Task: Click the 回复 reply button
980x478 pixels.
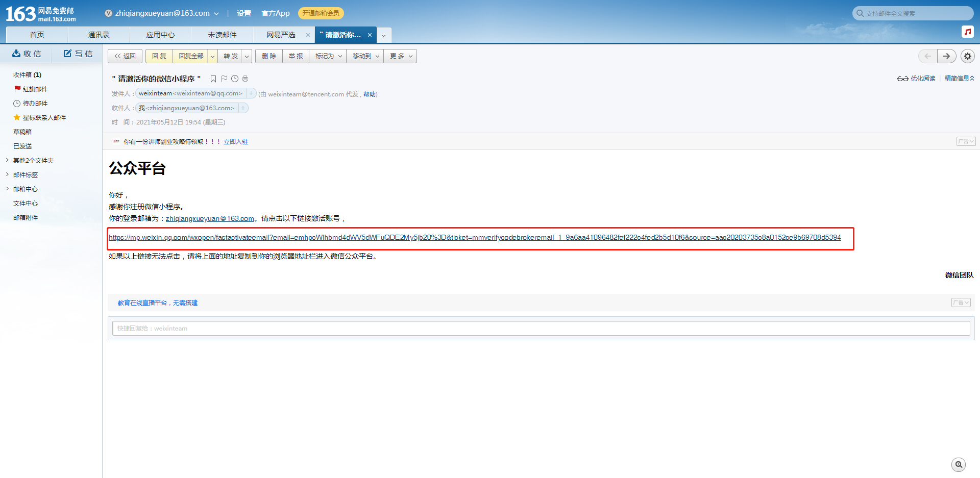Action: point(159,56)
